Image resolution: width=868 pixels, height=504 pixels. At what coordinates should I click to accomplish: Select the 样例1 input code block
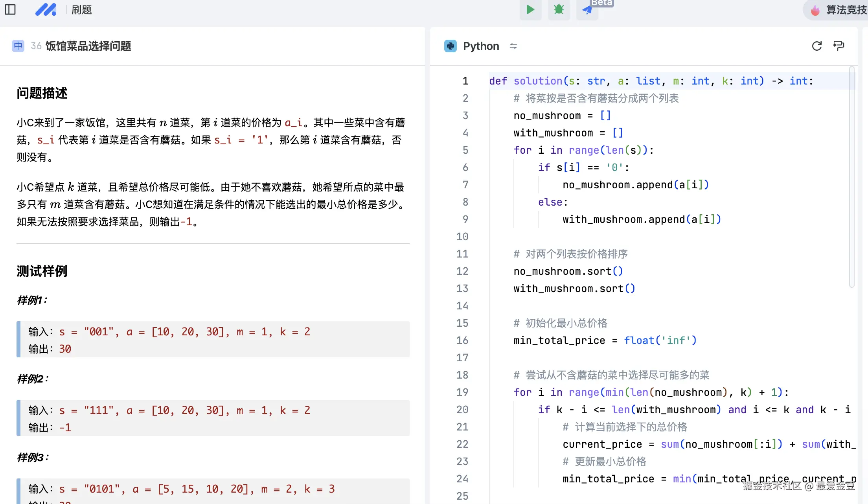(213, 340)
